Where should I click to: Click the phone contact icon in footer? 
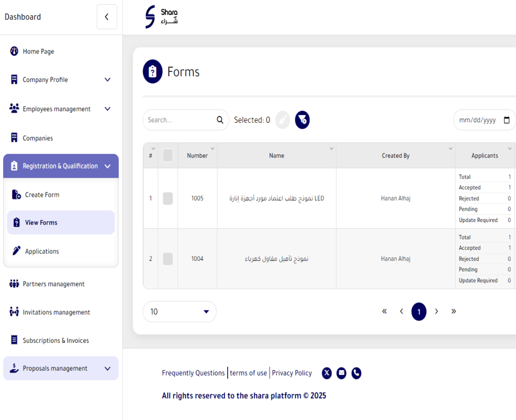pyautogui.click(x=356, y=373)
